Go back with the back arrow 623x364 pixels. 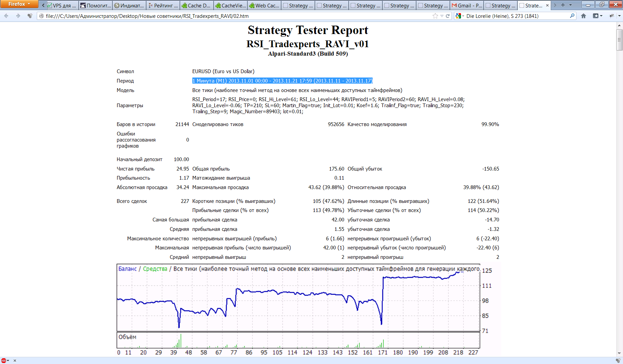pyautogui.click(x=6, y=16)
